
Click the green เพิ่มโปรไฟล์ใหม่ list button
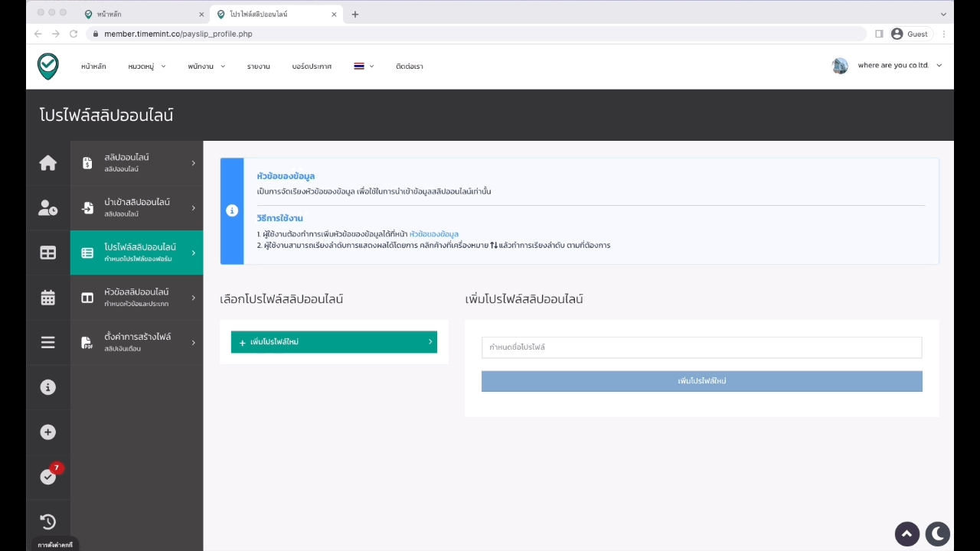(x=334, y=342)
